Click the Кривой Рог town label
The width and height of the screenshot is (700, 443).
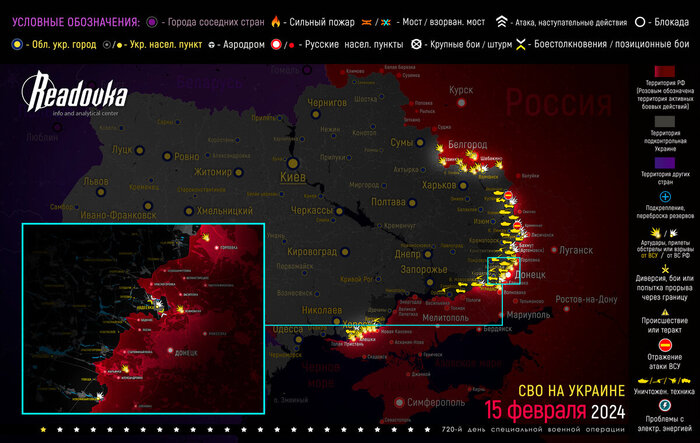pos(356,279)
